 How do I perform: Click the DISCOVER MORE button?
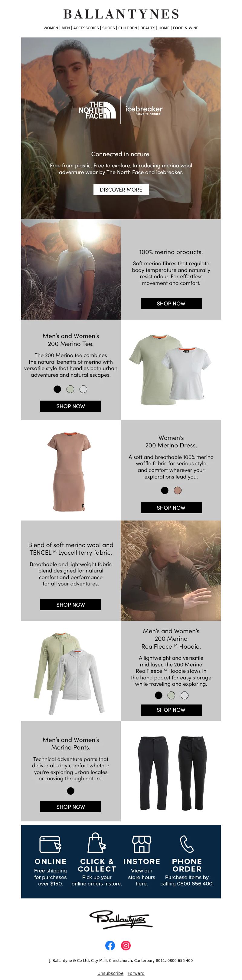coord(121,189)
